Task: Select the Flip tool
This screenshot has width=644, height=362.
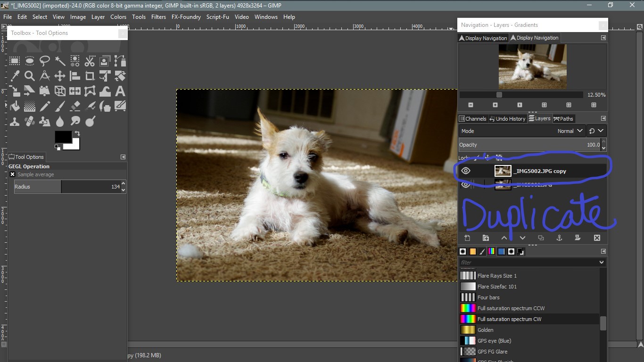Action: (x=75, y=91)
